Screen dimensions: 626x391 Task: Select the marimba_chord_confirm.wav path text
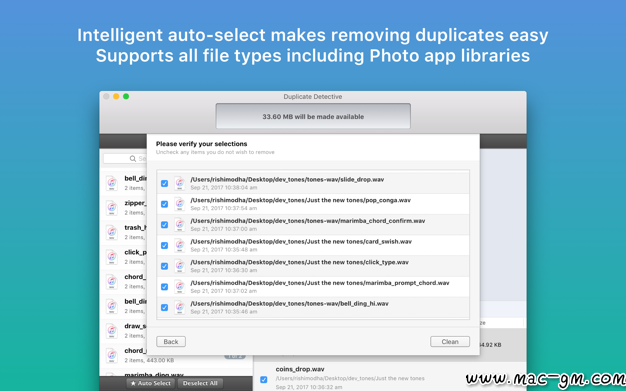(307, 221)
